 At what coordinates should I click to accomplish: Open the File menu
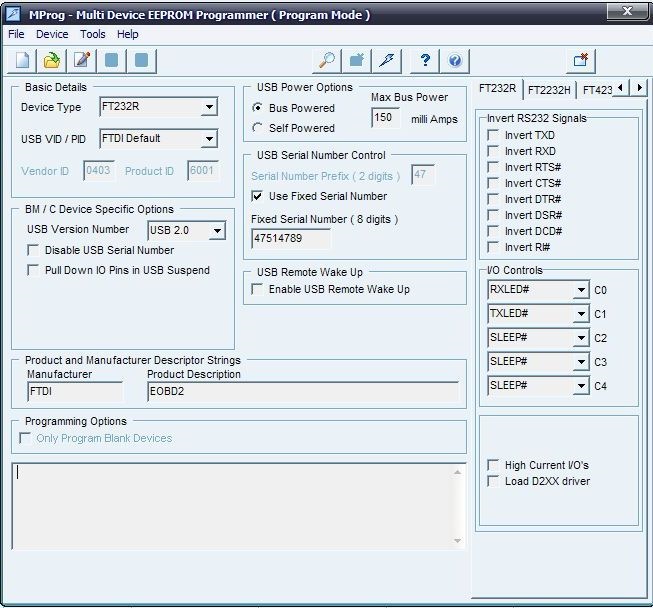pos(16,34)
